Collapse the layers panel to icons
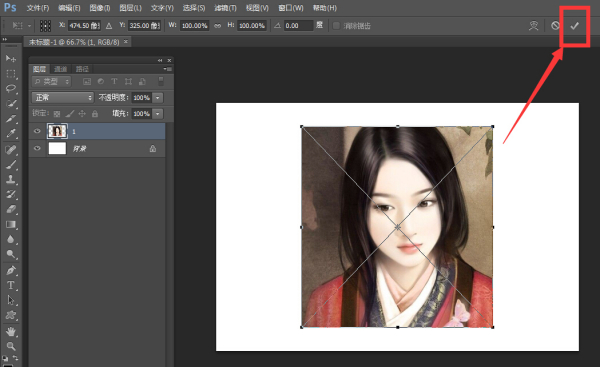Screen dimensions: 600x367 tap(160, 60)
